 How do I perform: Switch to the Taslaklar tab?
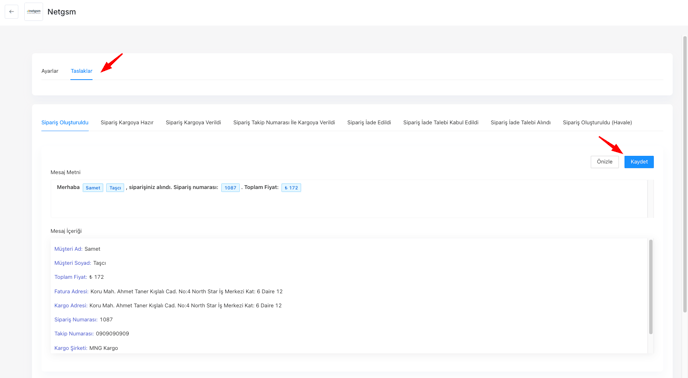pos(82,71)
